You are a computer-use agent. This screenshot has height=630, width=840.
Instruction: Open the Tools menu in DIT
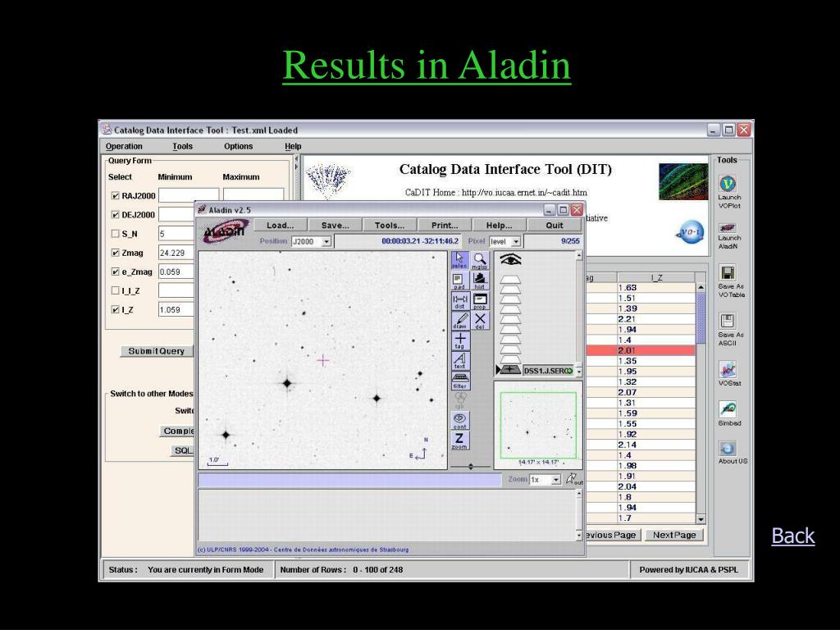coord(182,146)
